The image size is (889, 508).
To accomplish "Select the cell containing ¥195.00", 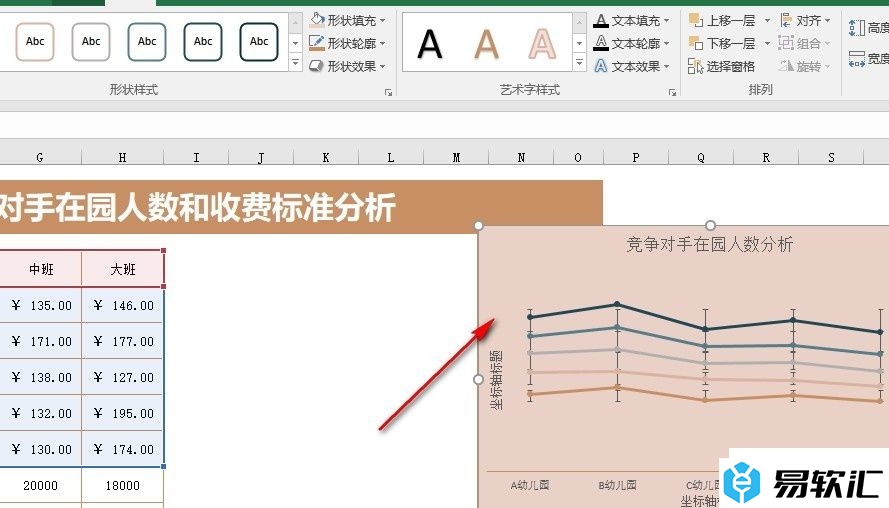I will (x=122, y=413).
